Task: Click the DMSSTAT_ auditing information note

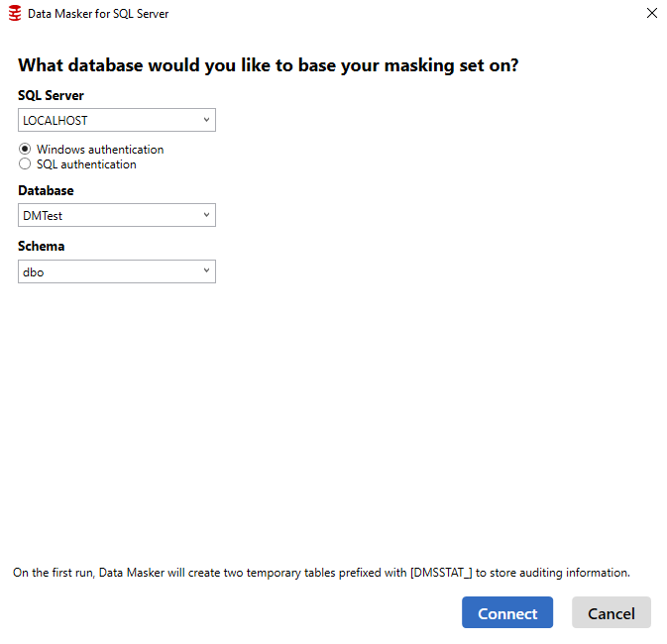Action: click(321, 573)
